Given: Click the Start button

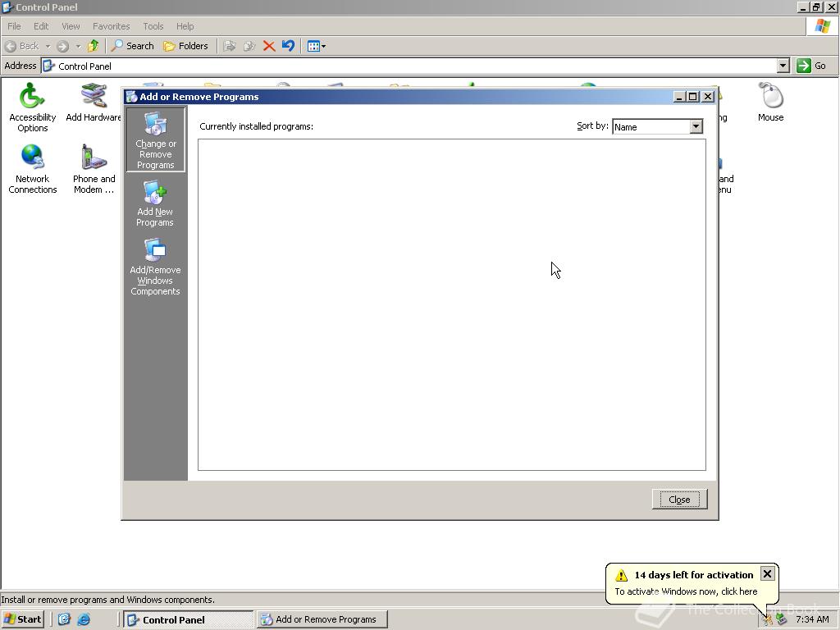Looking at the screenshot, I should pos(22,619).
